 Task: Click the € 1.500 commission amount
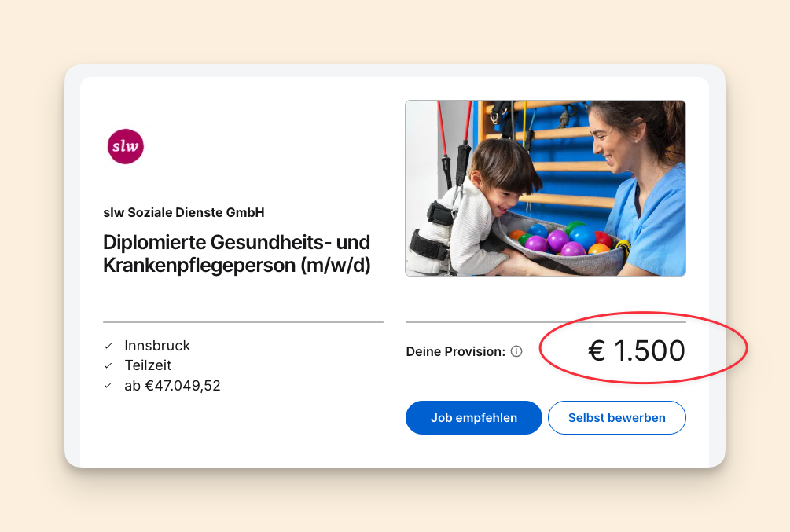637,350
